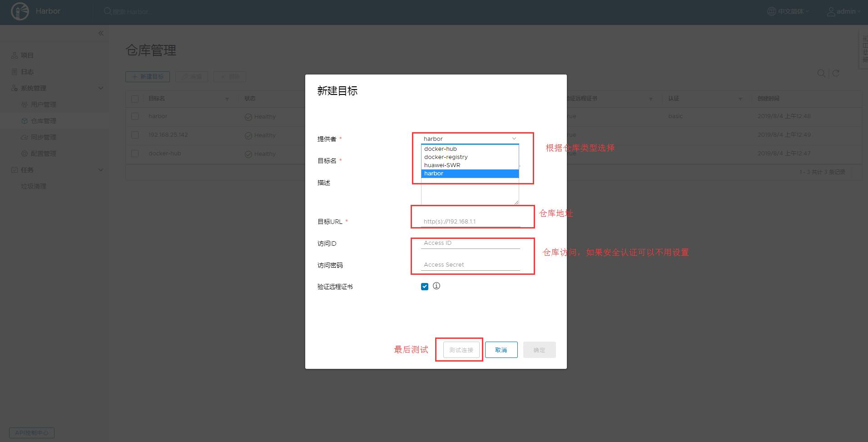Click the 192.168.25.142 target name cell

(168, 135)
